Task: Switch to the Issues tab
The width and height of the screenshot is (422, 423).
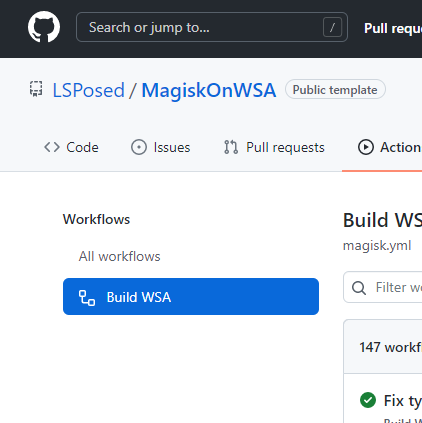Action: [x=160, y=147]
